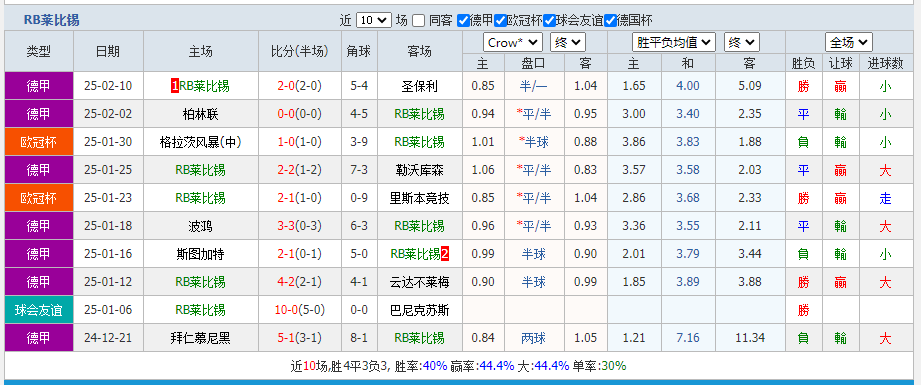The image size is (921, 385).
Task: Open the 胜平负均值 dropdown
Action: click(x=674, y=42)
